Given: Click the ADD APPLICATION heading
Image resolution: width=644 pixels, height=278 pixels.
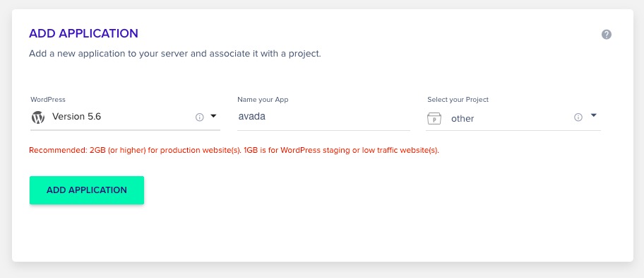Looking at the screenshot, I should tap(83, 34).
